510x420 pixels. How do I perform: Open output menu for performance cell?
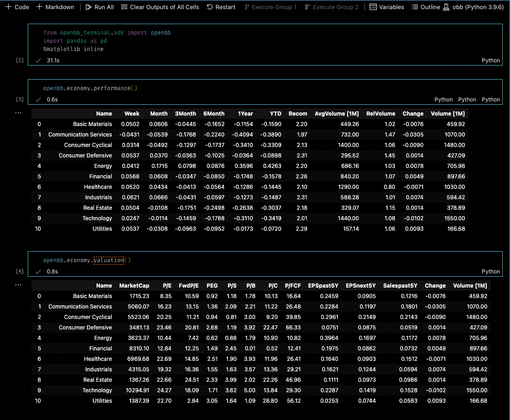click(18, 113)
